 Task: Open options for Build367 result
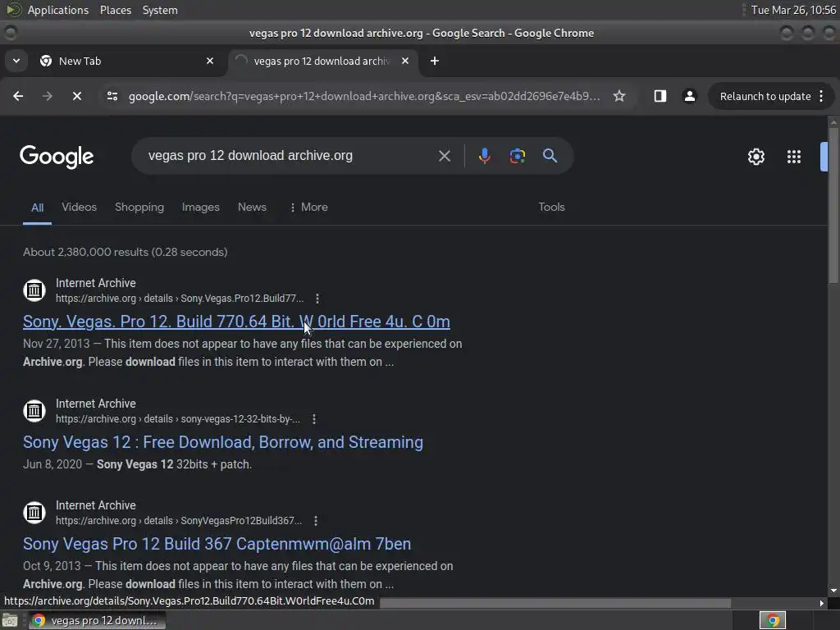click(x=316, y=521)
